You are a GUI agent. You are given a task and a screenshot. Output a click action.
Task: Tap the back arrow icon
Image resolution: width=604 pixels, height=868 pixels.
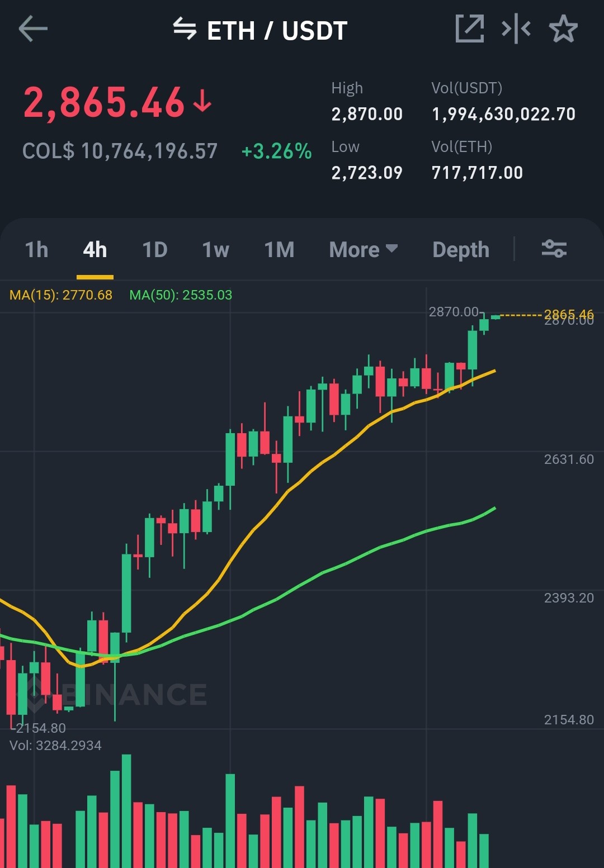point(33,29)
